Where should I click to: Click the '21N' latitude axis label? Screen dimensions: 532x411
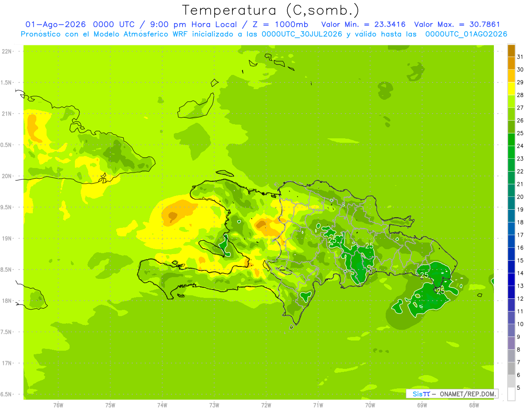pyautogui.click(x=7, y=114)
